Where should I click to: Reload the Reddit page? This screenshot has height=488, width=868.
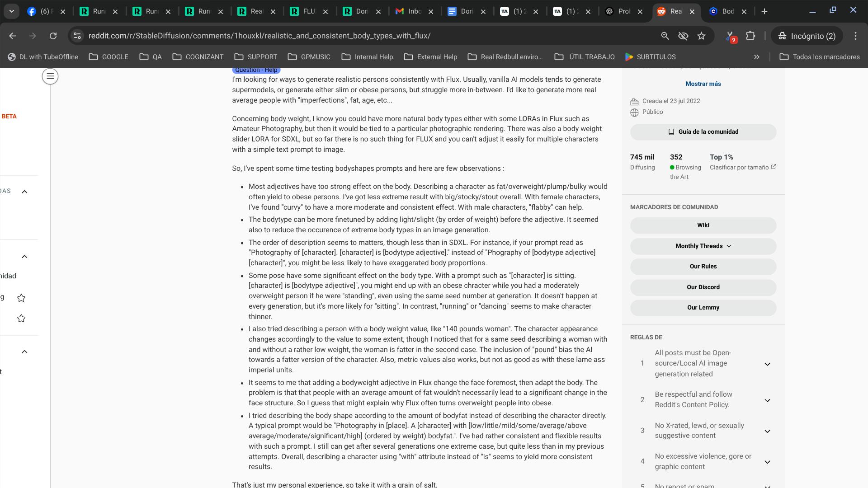point(53,36)
